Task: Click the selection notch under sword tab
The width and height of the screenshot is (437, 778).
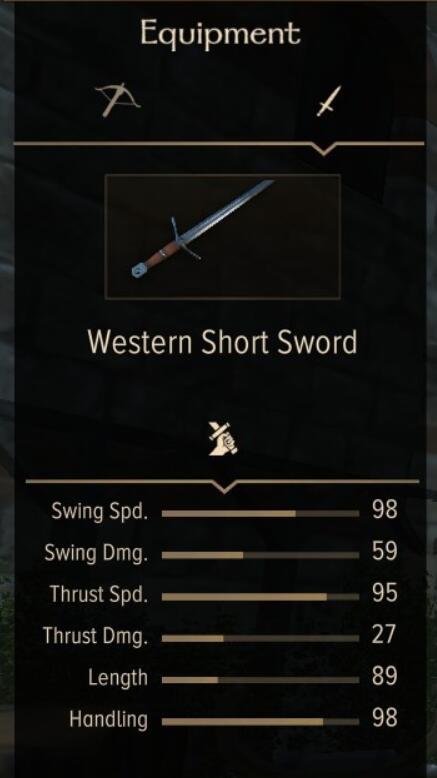Action: pyautogui.click(x=323, y=149)
